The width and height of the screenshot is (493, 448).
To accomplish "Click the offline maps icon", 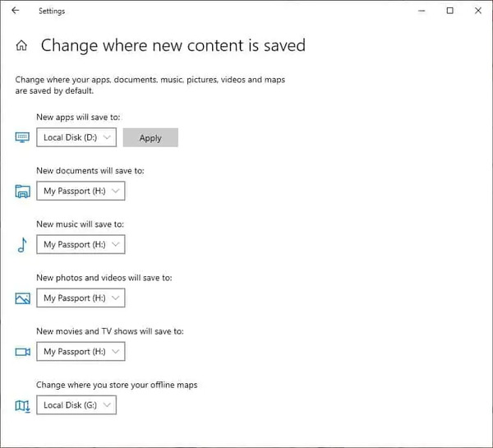I will 23,406.
